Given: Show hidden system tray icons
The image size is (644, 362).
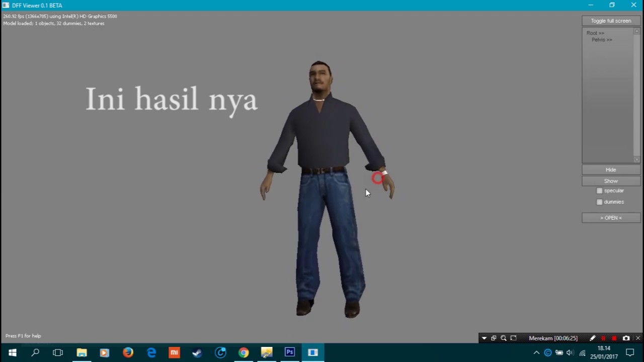Looking at the screenshot, I should pos(536,353).
